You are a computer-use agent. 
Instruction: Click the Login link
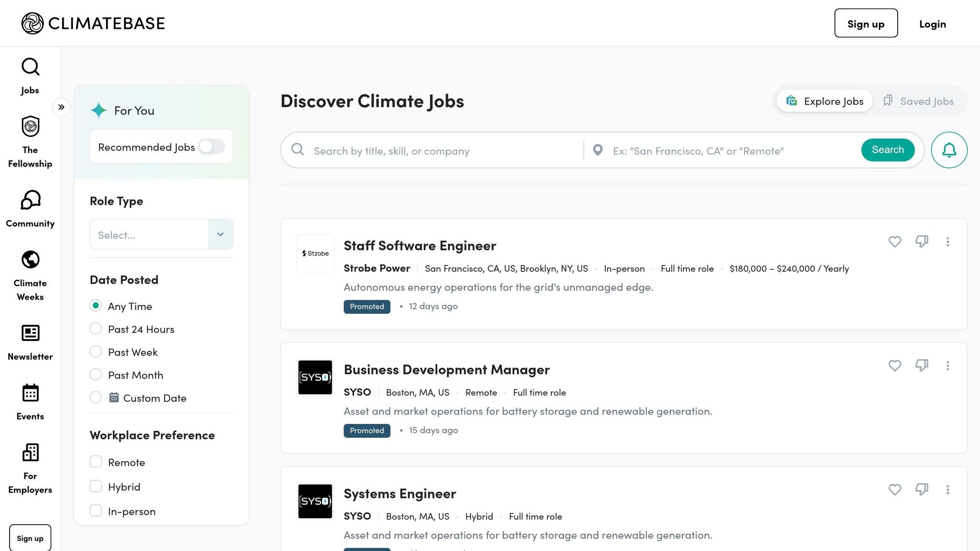pyautogui.click(x=933, y=23)
